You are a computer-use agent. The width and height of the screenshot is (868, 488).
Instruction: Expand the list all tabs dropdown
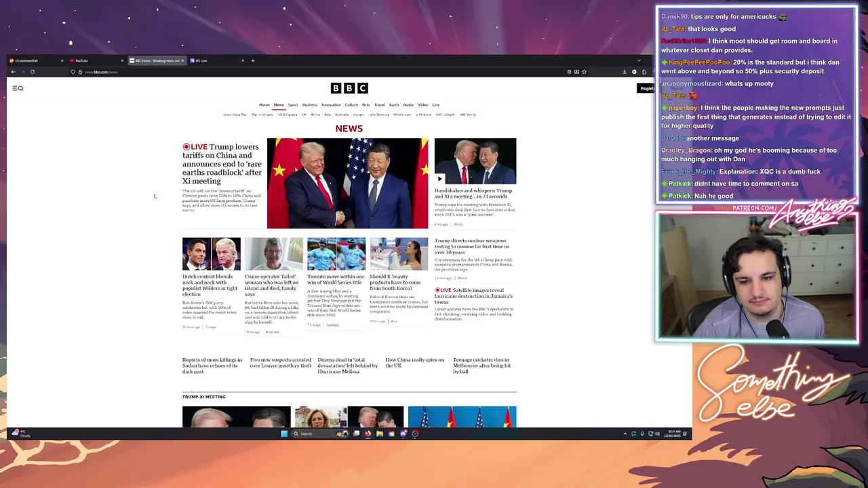pyautogui.click(x=639, y=61)
